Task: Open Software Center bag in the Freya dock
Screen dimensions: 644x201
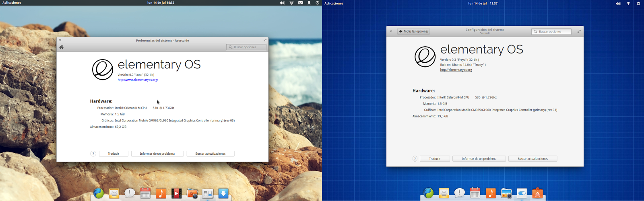Action: (538, 193)
